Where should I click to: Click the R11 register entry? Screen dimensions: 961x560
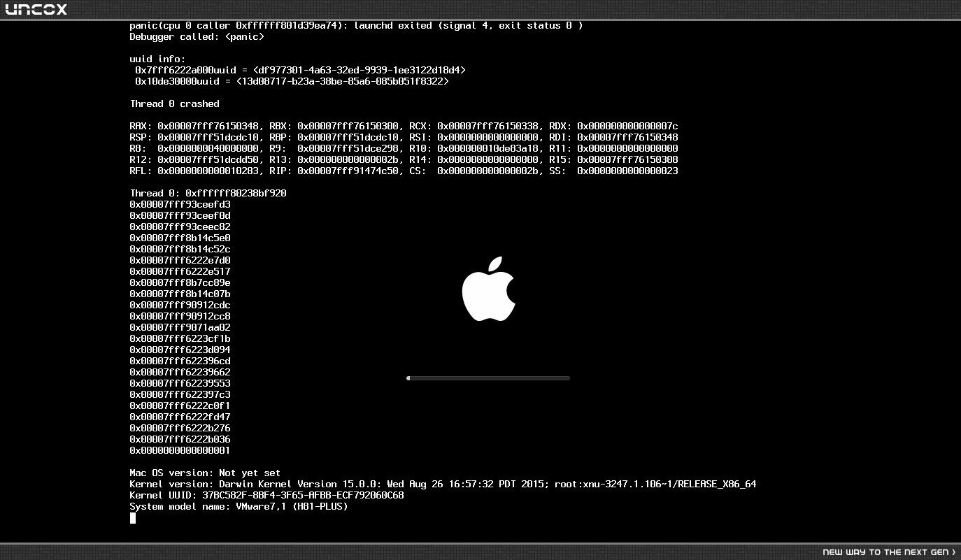coord(614,149)
